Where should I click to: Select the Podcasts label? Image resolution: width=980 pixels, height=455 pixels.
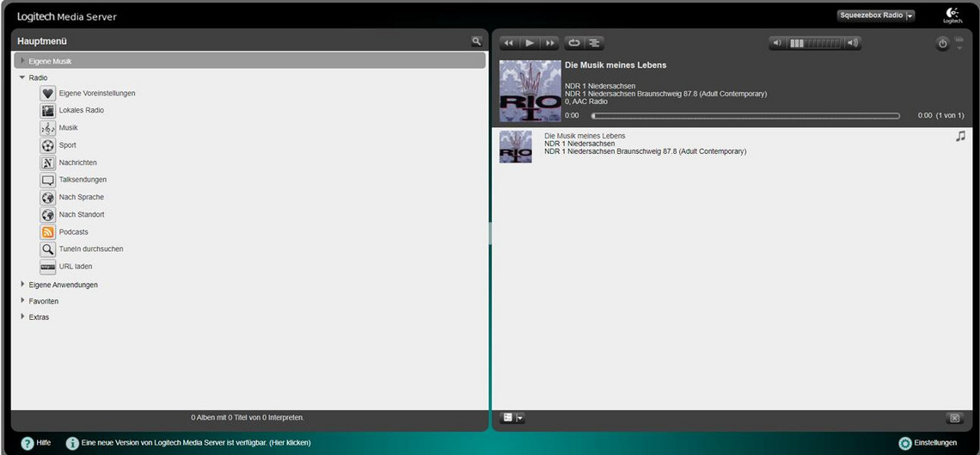click(73, 232)
